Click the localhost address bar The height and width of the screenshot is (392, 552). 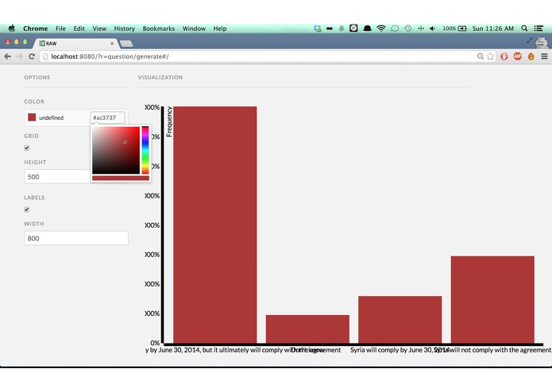pos(261,56)
